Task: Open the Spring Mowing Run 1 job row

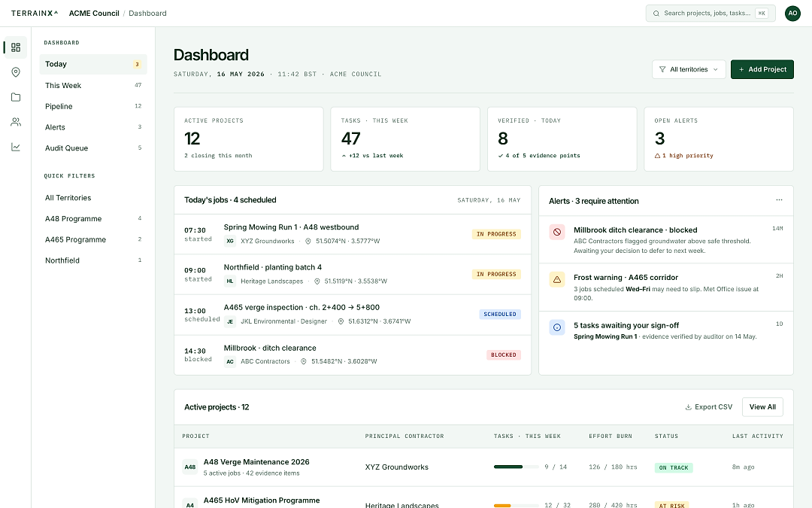Action: pyautogui.click(x=353, y=234)
